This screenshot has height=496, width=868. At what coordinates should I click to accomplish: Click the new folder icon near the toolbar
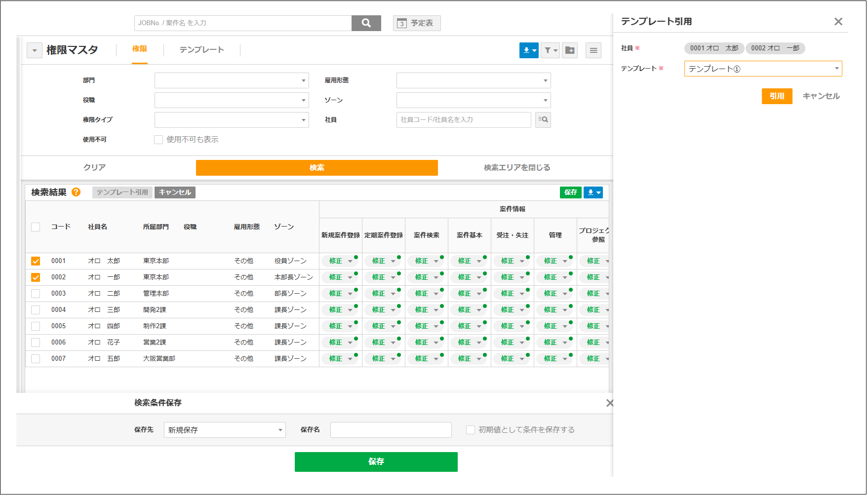click(x=570, y=51)
